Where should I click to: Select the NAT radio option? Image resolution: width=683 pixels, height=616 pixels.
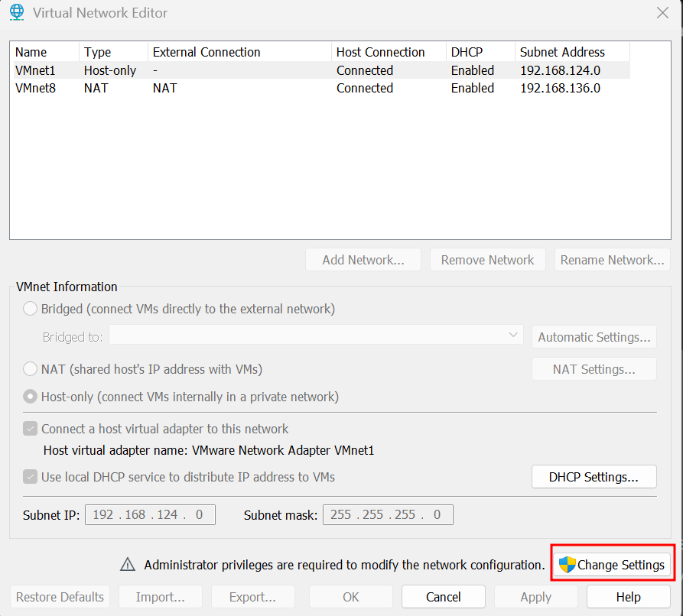(x=30, y=369)
